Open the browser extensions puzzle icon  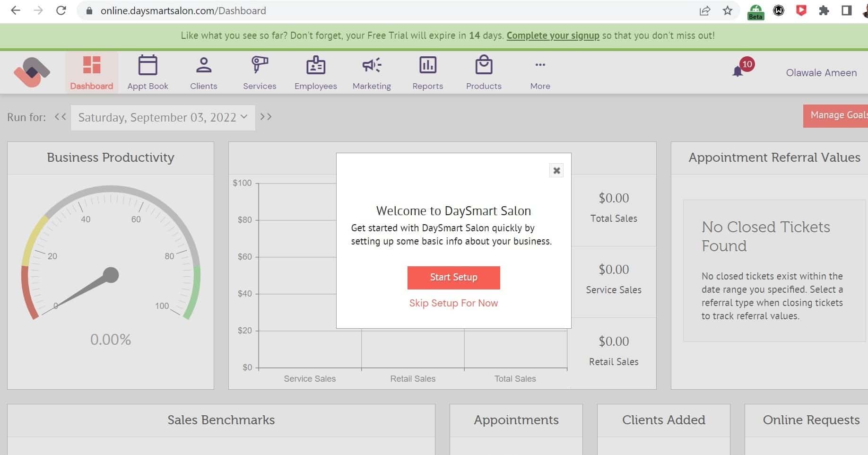pos(824,10)
